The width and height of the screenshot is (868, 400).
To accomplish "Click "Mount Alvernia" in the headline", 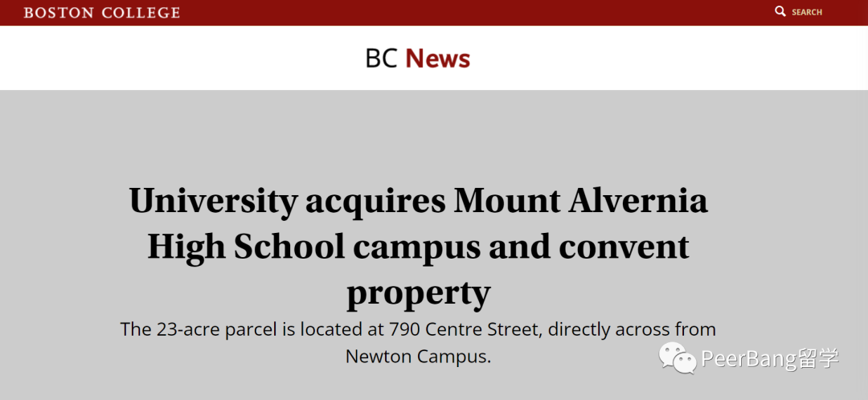I will coord(581,200).
